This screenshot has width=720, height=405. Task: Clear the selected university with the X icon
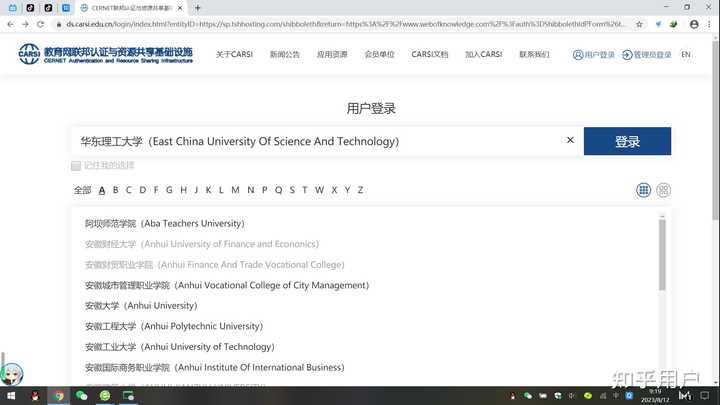570,140
